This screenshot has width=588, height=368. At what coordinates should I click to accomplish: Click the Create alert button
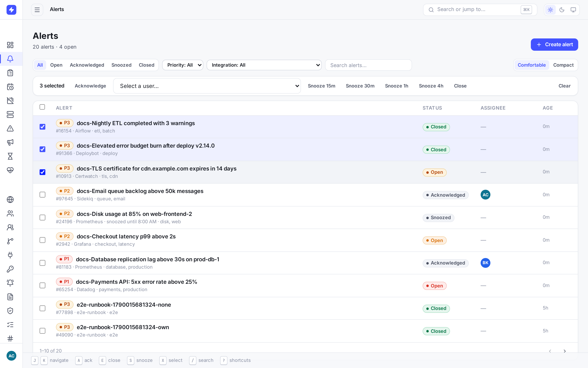554,45
